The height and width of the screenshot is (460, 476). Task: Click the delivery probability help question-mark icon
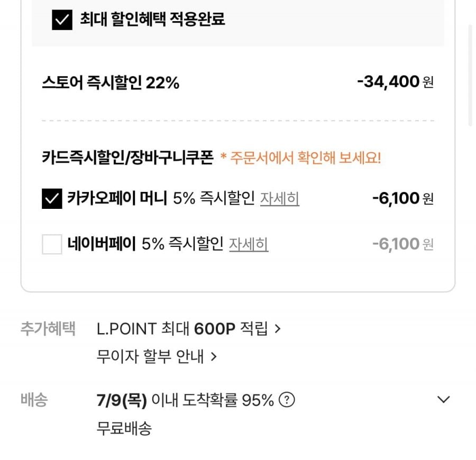click(287, 400)
